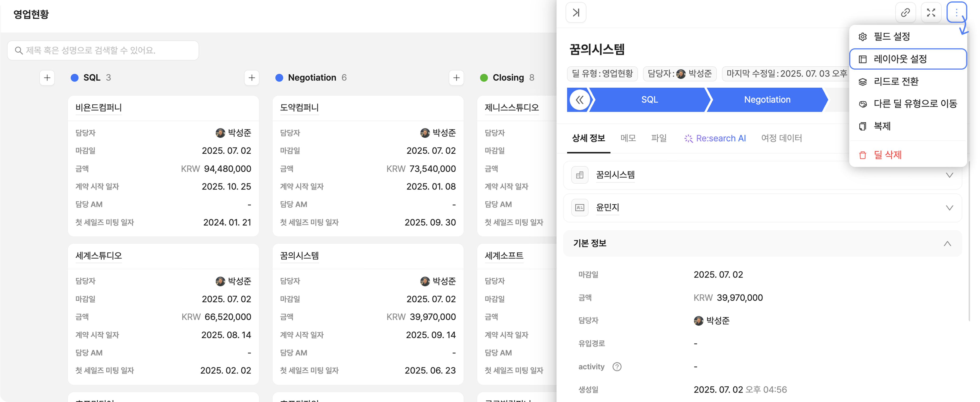Choose 레이아웃 설정 menu option
This screenshot has height=402, width=980.
click(x=900, y=59)
